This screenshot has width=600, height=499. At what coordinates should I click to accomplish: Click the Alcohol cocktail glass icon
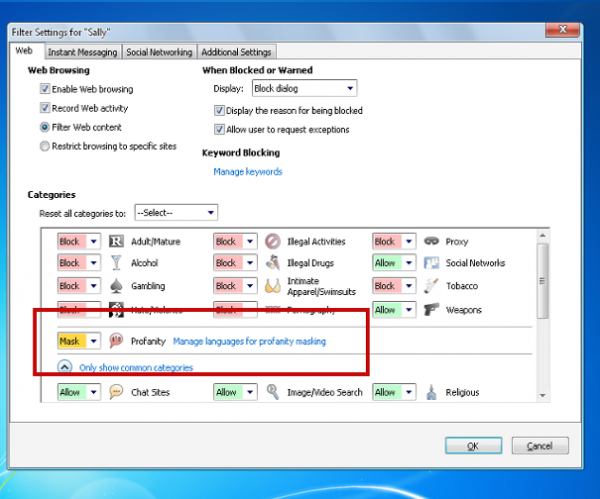pos(116,263)
